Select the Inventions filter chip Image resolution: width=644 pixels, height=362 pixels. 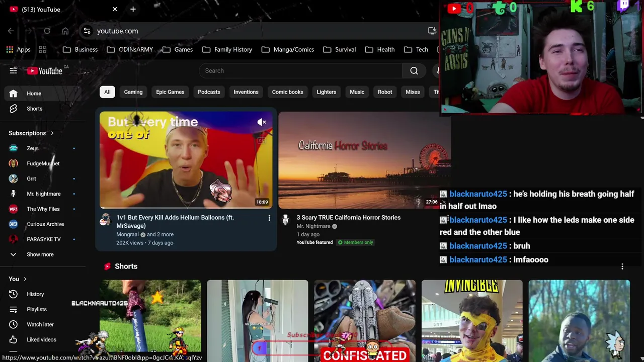coord(246,92)
